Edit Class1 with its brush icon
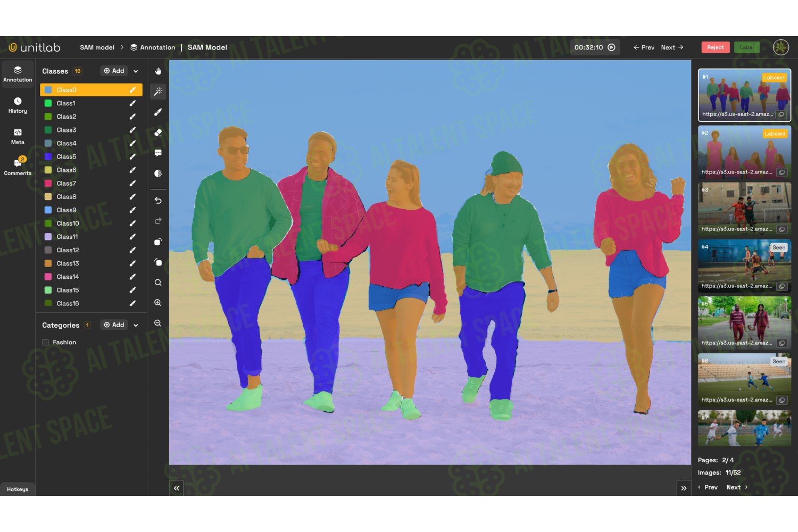 click(x=132, y=103)
